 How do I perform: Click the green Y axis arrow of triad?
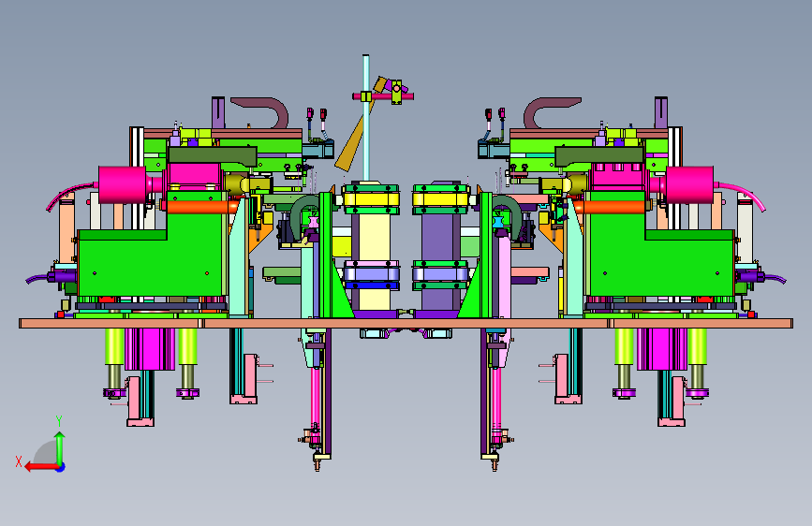tap(60, 446)
